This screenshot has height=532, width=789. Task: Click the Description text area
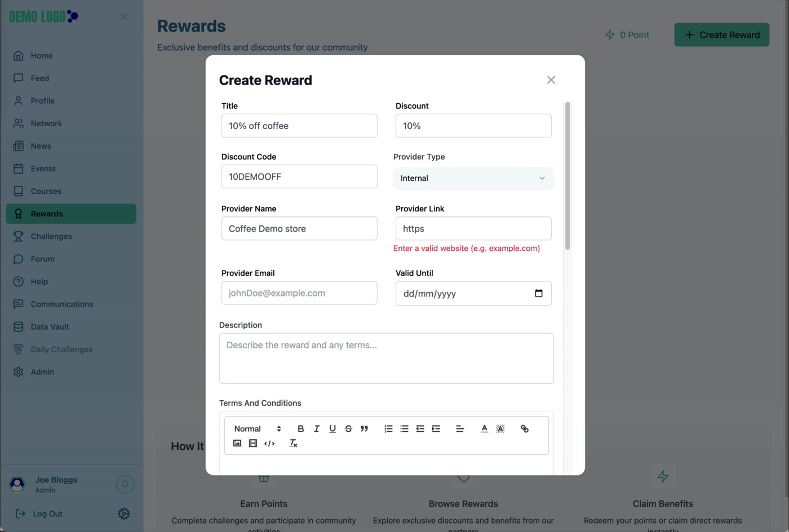pyautogui.click(x=387, y=358)
